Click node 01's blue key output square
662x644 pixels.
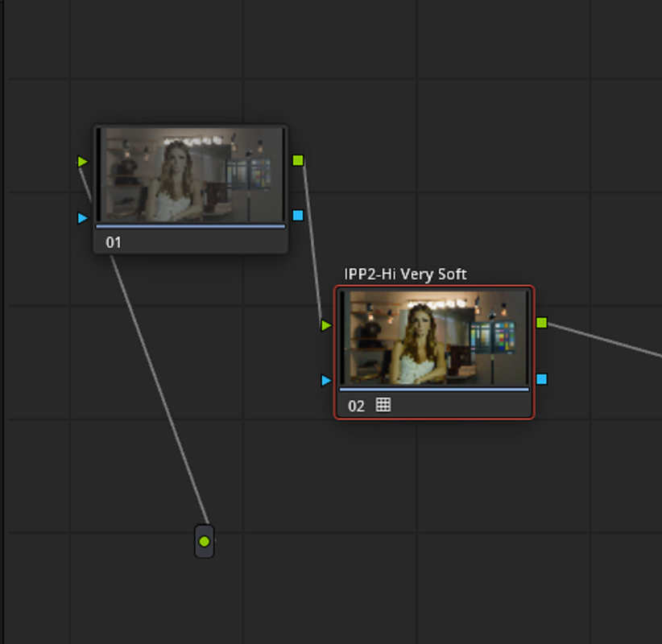pos(298,216)
